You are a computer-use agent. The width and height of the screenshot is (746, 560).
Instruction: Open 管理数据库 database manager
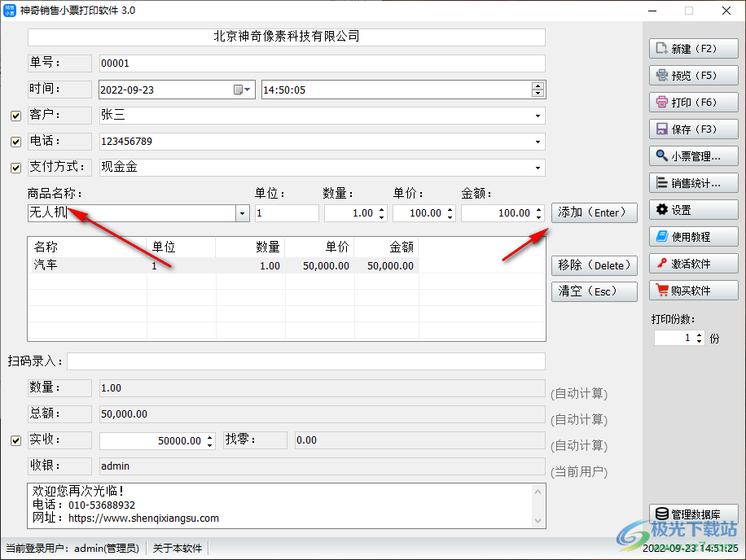point(693,514)
